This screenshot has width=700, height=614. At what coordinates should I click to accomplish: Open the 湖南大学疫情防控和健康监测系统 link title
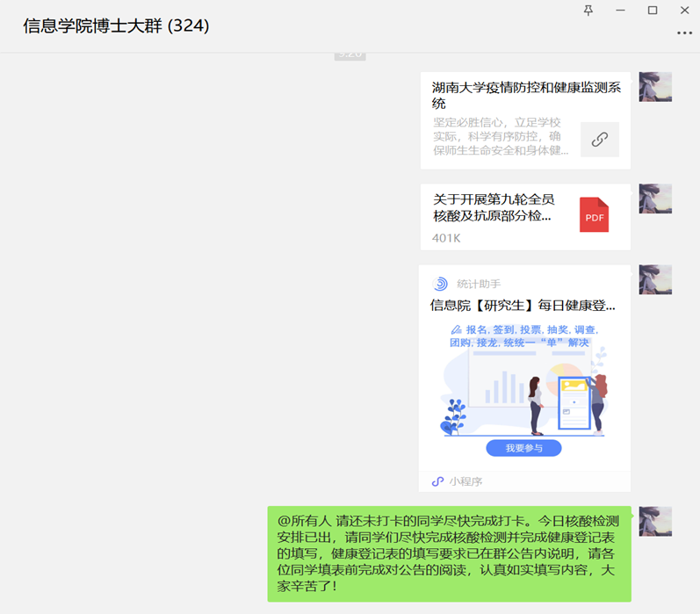[x=525, y=95]
